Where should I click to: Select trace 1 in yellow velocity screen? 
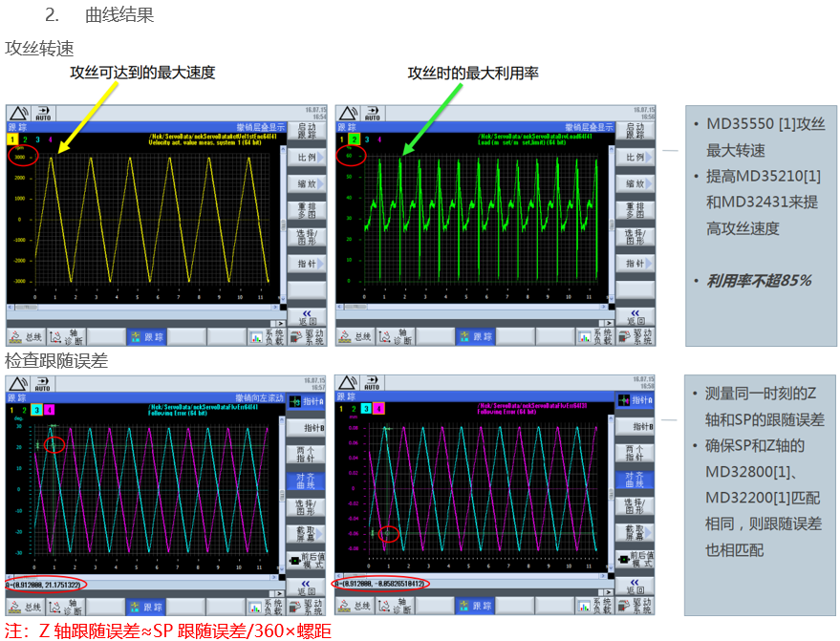point(12,139)
